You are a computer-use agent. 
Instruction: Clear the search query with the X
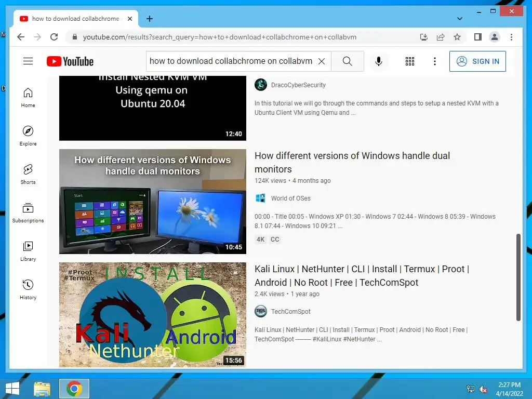tap(321, 61)
